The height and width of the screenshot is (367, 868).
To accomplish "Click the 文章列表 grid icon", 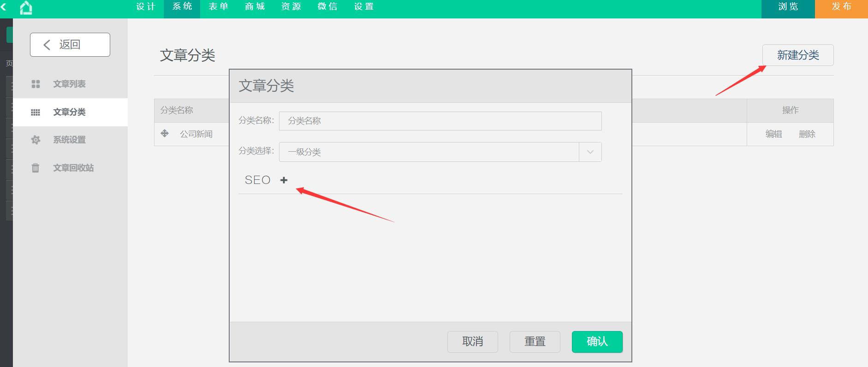I will click(36, 84).
